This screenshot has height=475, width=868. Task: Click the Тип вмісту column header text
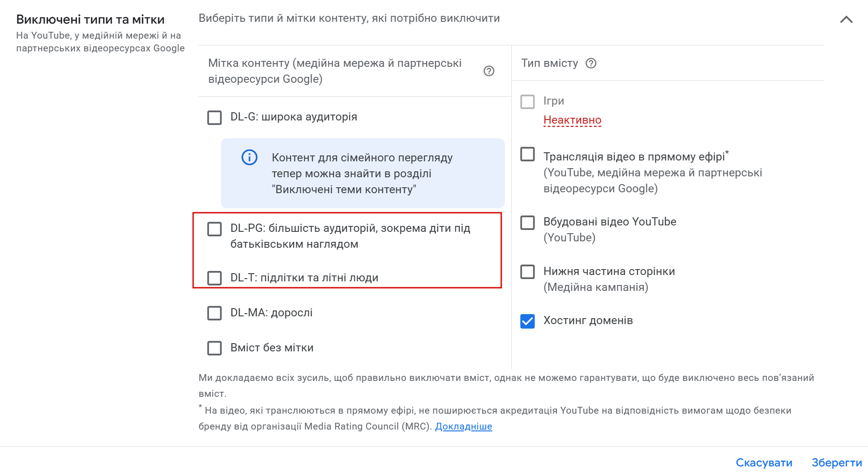pyautogui.click(x=549, y=63)
